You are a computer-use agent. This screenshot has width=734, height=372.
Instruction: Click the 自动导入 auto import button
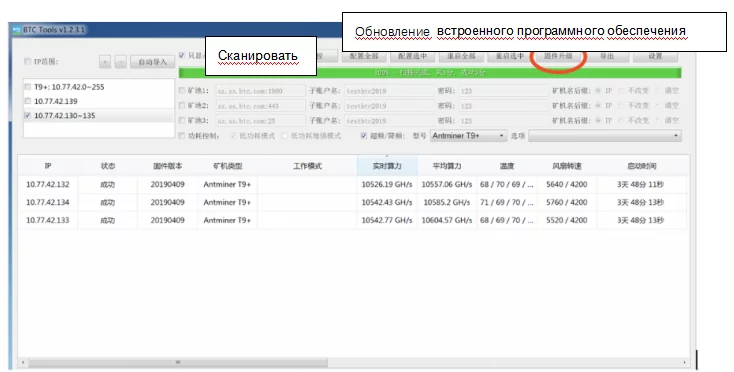pos(153,61)
